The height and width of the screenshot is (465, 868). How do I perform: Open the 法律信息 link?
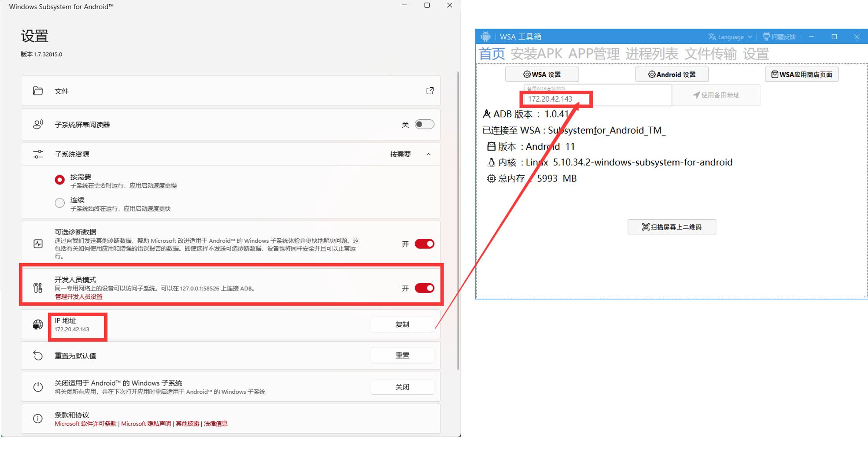click(216, 424)
